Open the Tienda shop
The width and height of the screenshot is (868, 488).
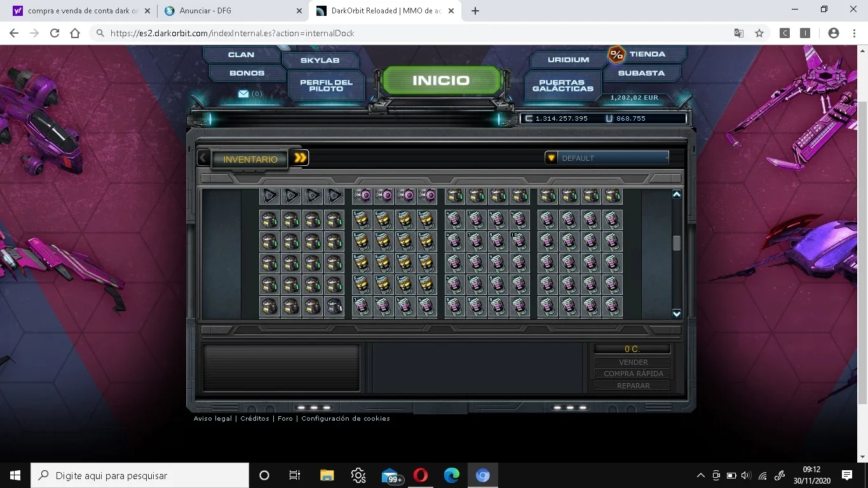(x=647, y=54)
